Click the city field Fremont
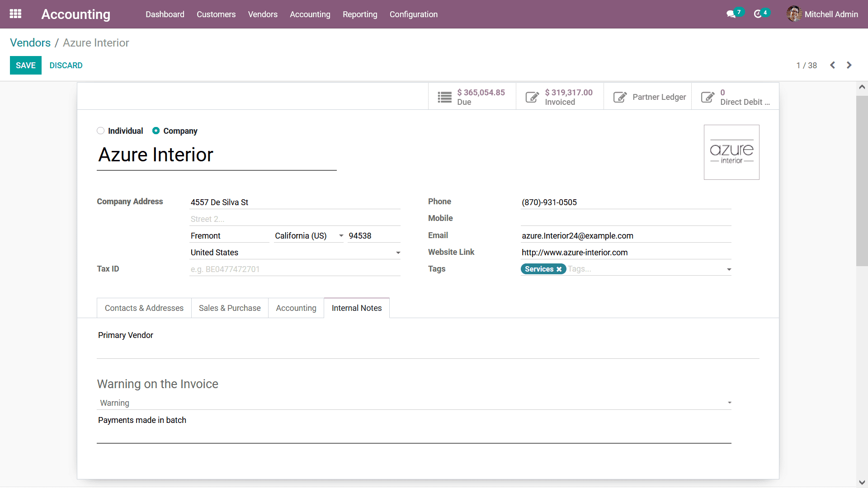This screenshot has width=868, height=488. (x=229, y=236)
